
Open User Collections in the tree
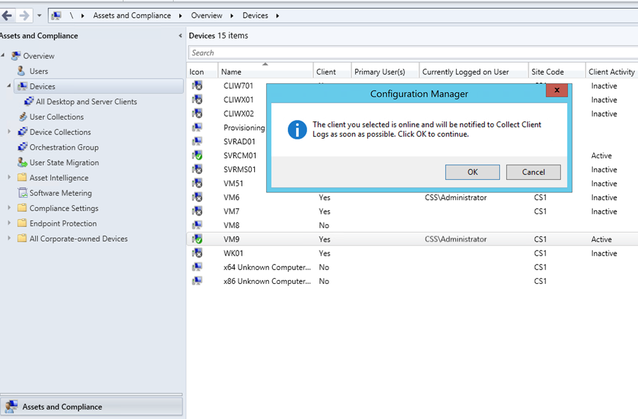(x=57, y=117)
